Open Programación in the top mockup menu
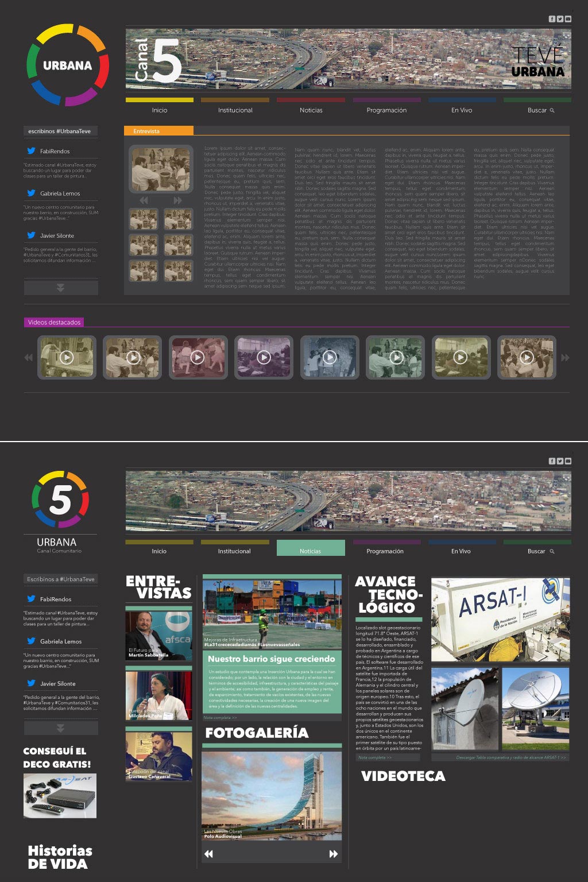Screen dimensions: 588x882 [386, 110]
